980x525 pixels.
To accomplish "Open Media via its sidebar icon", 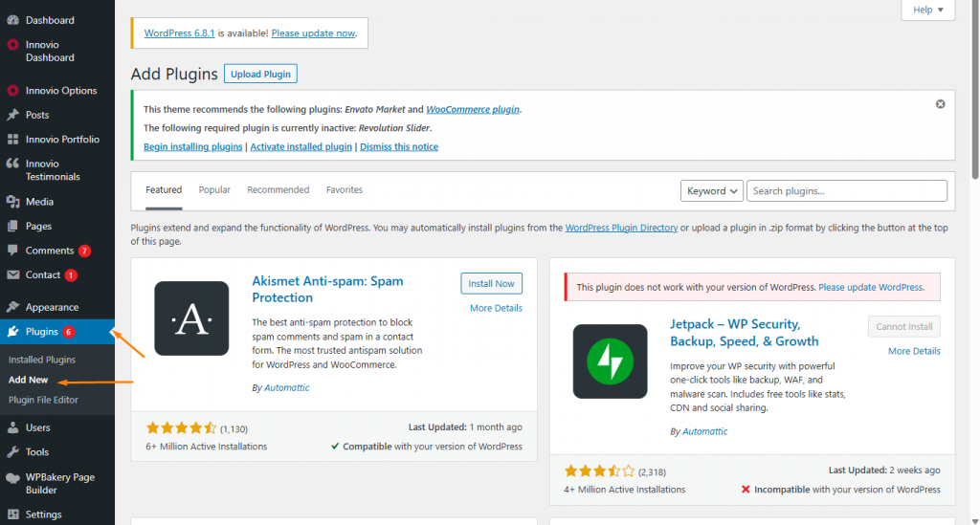I will click(12, 202).
